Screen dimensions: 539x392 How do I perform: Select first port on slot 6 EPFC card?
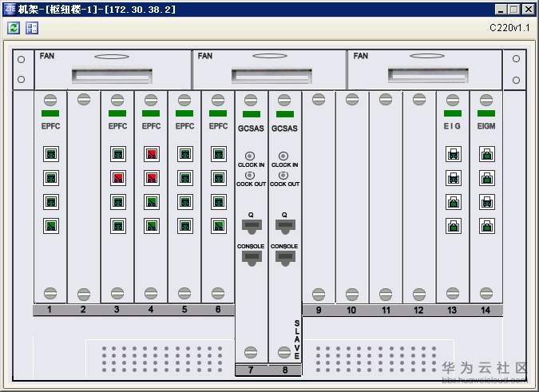tap(219, 154)
